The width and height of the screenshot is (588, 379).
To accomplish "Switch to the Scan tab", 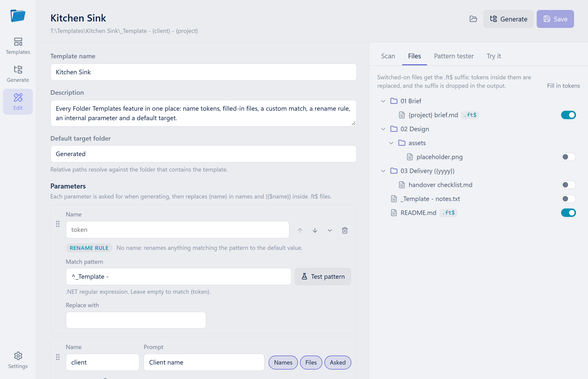I will point(388,56).
